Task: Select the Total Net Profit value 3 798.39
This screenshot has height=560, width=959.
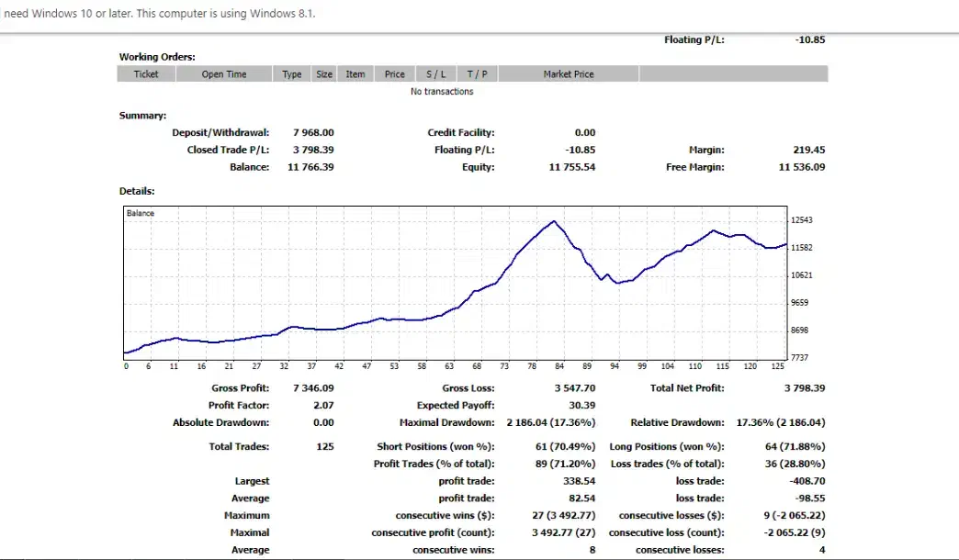Action: [x=805, y=388]
